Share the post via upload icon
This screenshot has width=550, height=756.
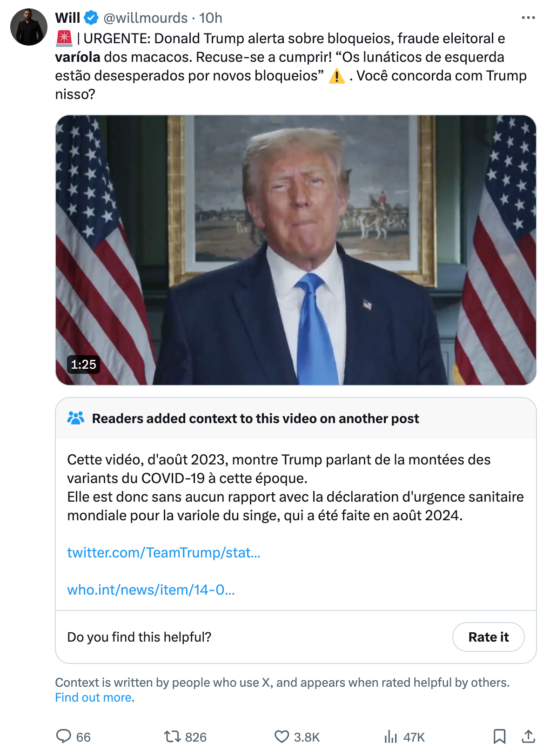pyautogui.click(x=528, y=736)
